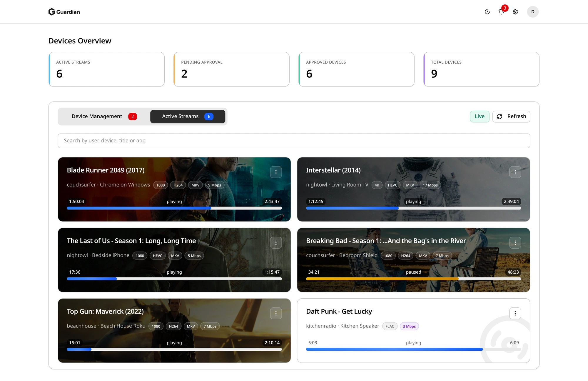Click couchsurfer · Chrome on Windows text
The width and height of the screenshot is (588, 381).
108,185
